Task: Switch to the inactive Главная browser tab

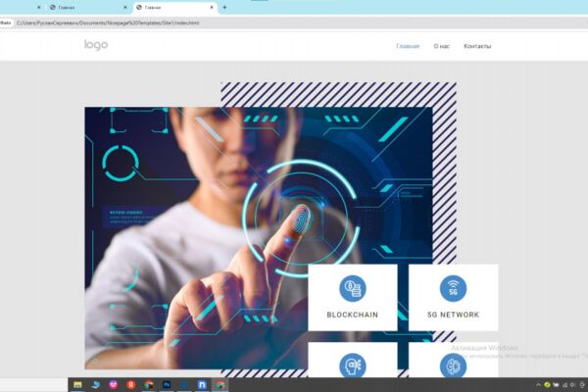Action: 88,8
